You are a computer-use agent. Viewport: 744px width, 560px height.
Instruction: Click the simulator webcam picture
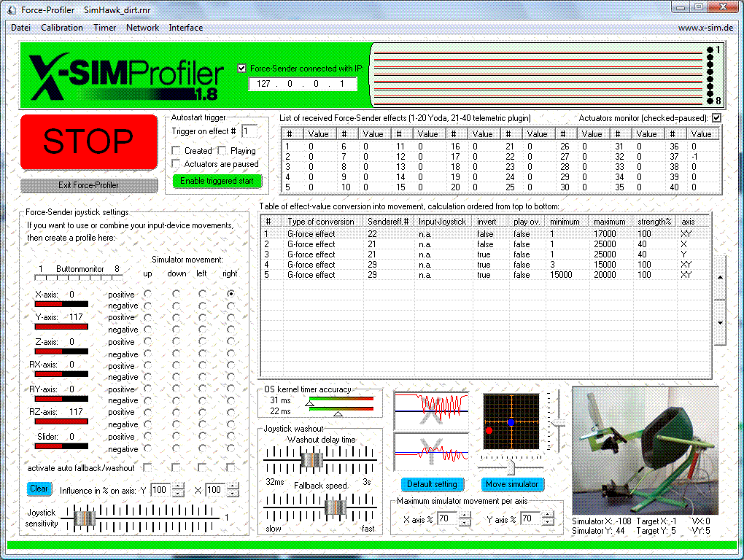tap(646, 451)
